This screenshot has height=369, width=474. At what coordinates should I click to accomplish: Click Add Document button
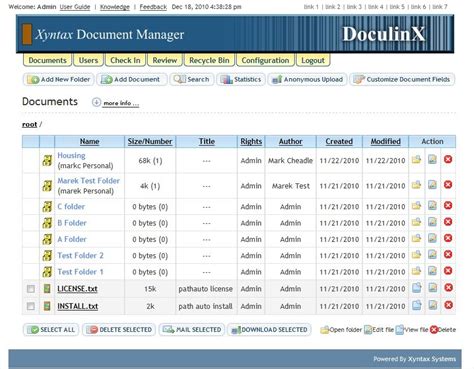pyautogui.click(x=132, y=79)
